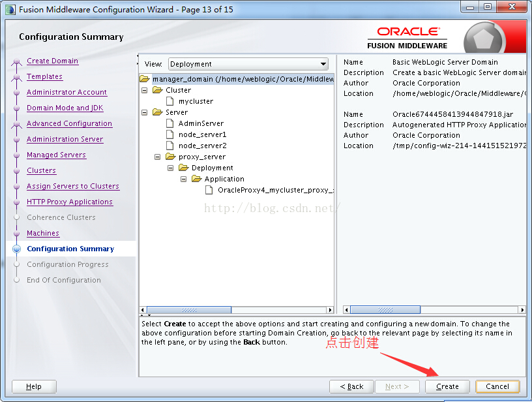Click the OracleProxy4 document icon

[x=209, y=190]
